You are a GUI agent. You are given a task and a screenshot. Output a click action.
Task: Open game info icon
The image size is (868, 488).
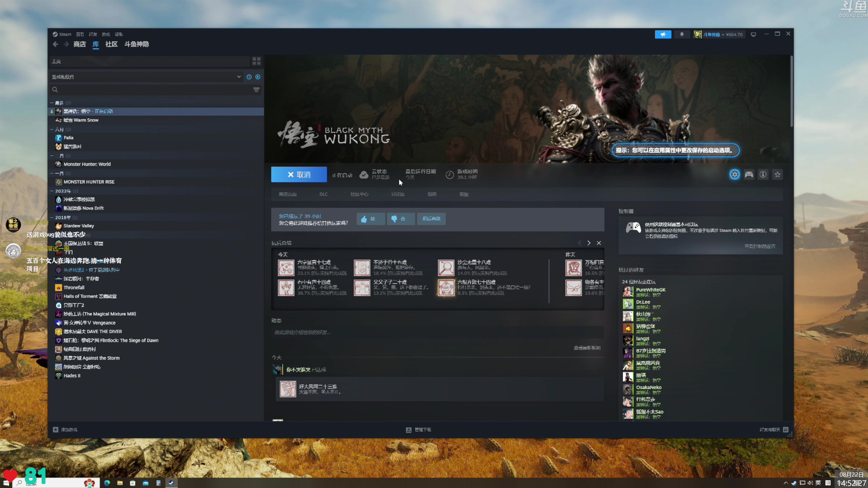point(763,175)
